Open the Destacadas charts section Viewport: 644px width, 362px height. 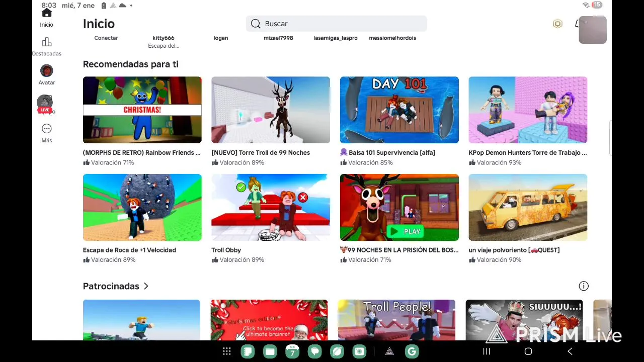pos(46,47)
